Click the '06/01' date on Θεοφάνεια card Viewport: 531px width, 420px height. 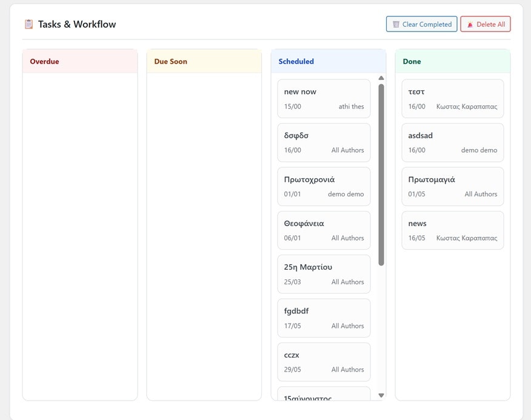(x=292, y=238)
